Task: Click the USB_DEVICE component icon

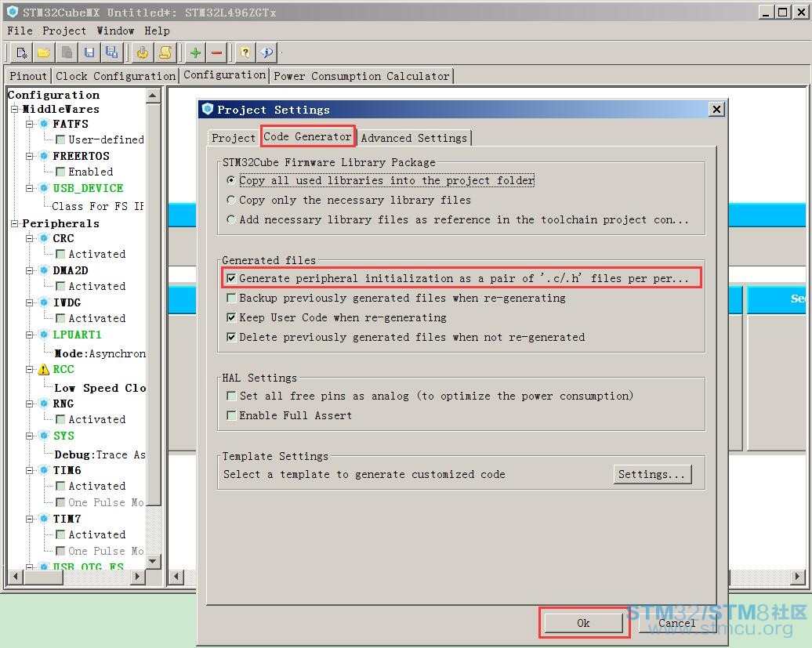Action: [x=44, y=188]
